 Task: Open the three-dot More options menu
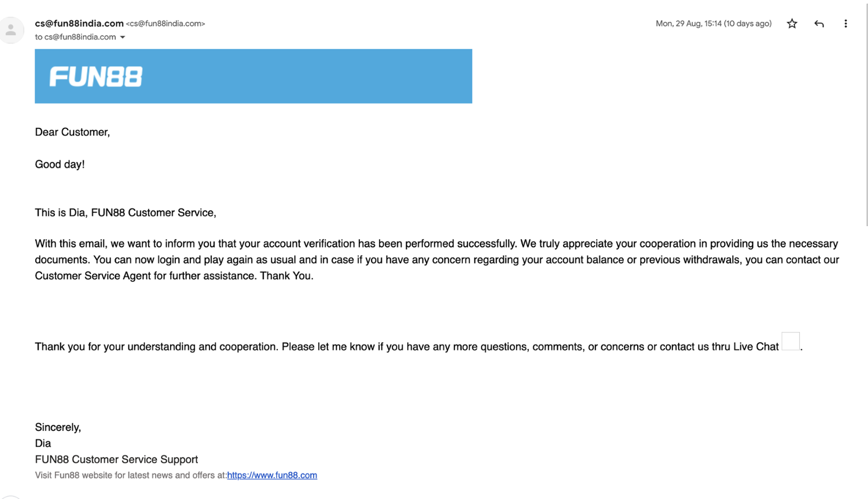coord(845,24)
